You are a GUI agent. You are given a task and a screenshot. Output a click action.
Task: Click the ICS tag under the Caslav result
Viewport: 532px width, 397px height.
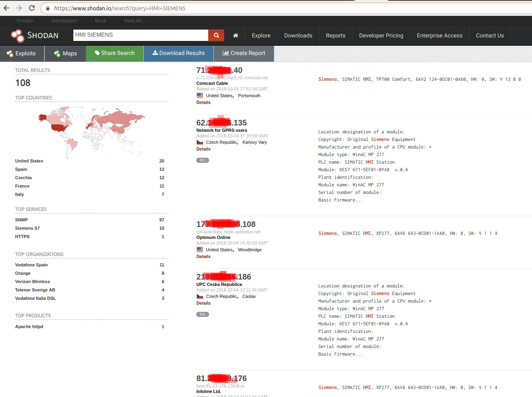pyautogui.click(x=203, y=314)
